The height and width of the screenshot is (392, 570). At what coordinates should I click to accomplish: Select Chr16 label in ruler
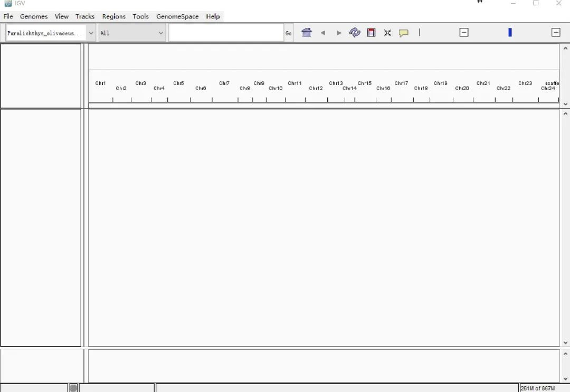pyautogui.click(x=383, y=88)
